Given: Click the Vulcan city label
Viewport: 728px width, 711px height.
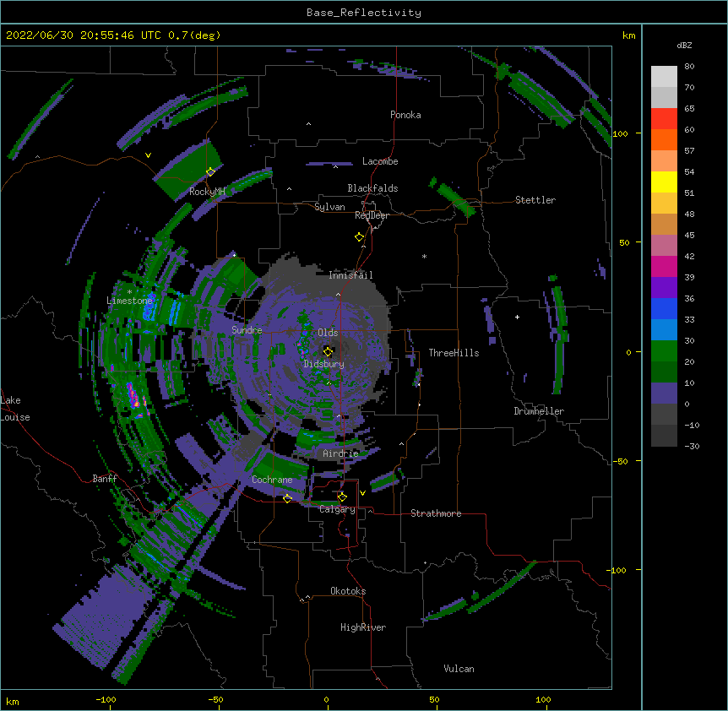Looking at the screenshot, I should 459,669.
